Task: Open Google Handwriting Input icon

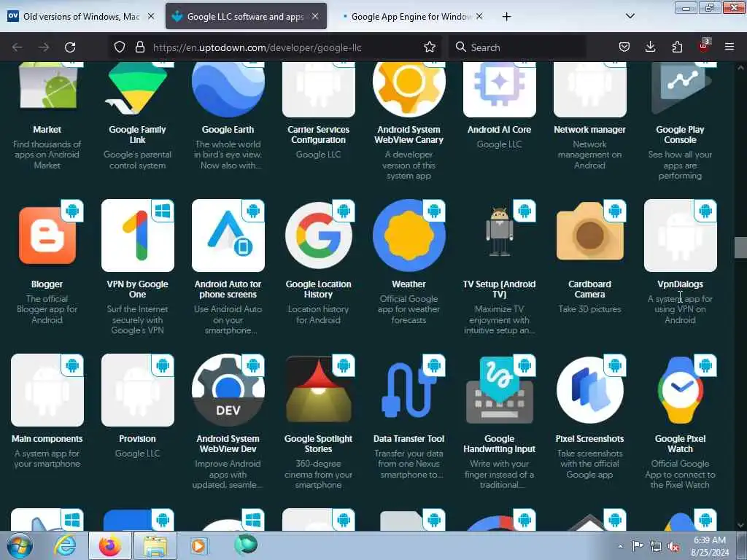Action: coord(500,390)
